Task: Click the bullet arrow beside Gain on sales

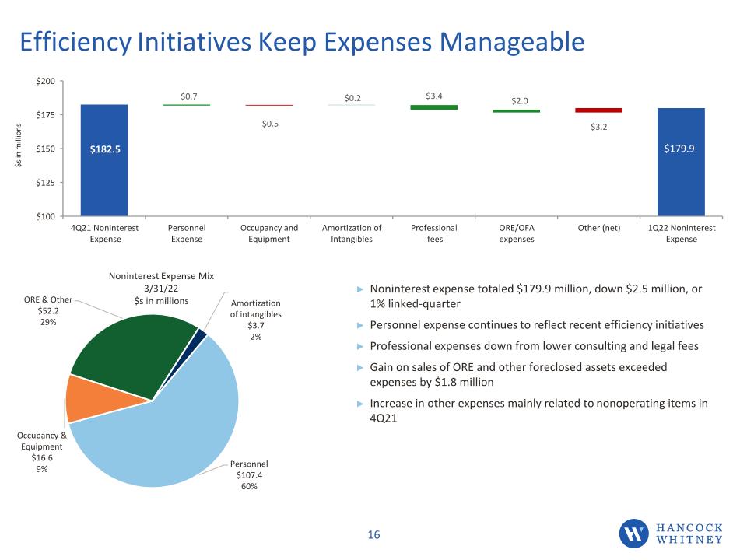Action: tap(360, 368)
